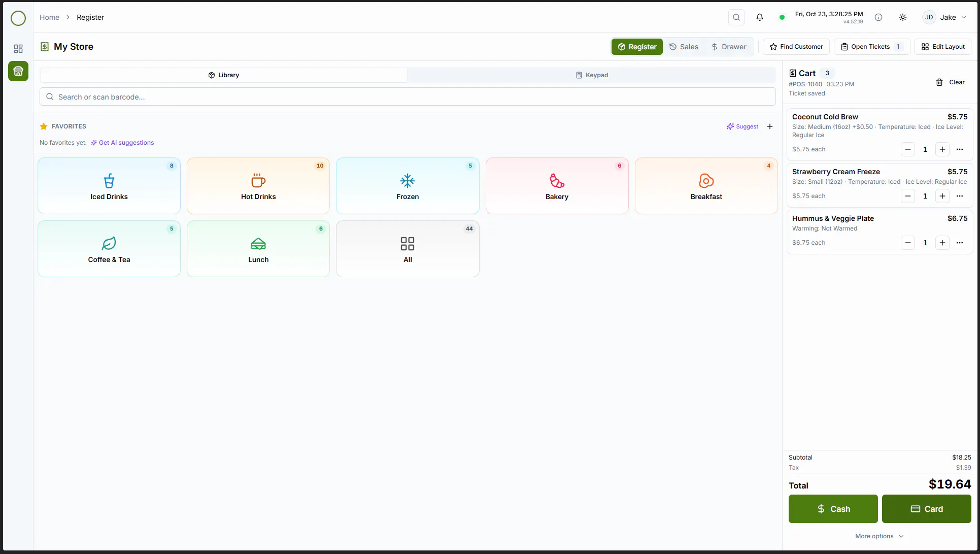This screenshot has width=980, height=554.
Task: Open the notifications bell
Action: click(759, 17)
